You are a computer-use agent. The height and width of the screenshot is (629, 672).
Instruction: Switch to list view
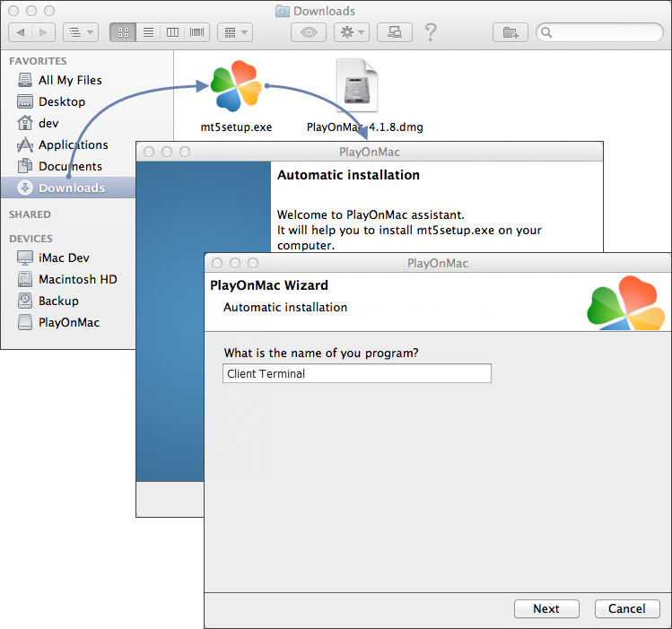pyautogui.click(x=148, y=32)
